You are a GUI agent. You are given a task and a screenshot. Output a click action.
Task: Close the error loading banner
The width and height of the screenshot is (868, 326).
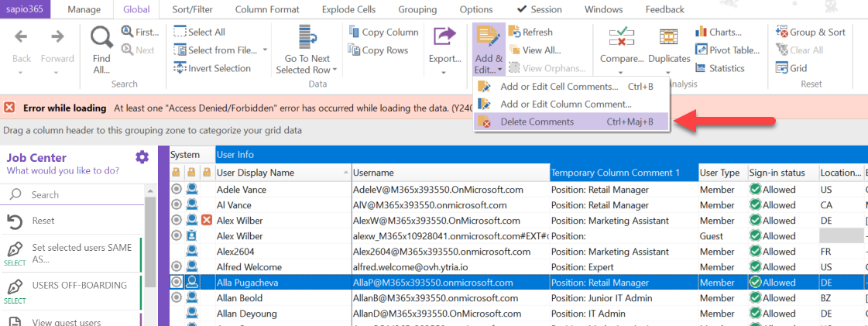[x=9, y=108]
